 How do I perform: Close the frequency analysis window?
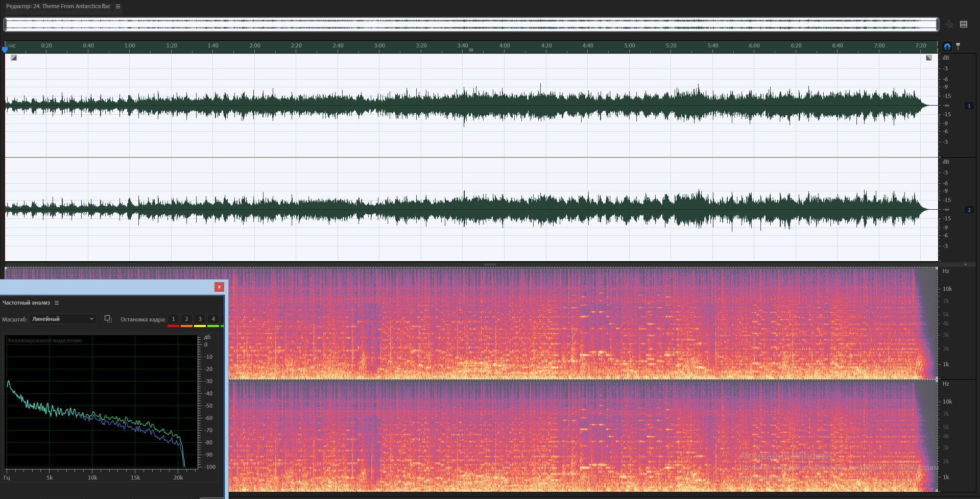pos(220,287)
